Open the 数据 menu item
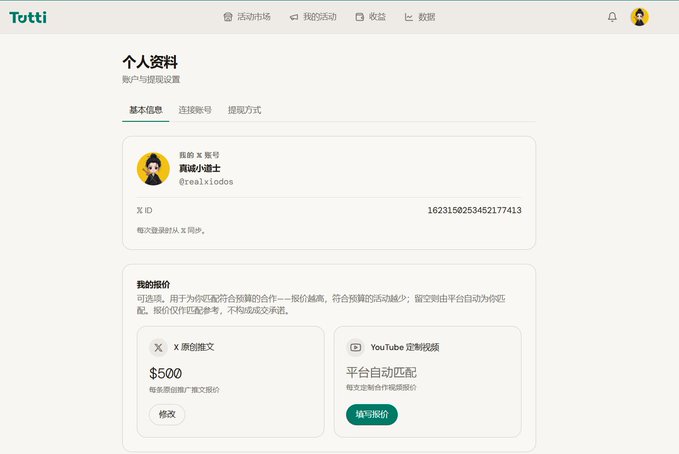This screenshot has width=679, height=454. (x=420, y=17)
